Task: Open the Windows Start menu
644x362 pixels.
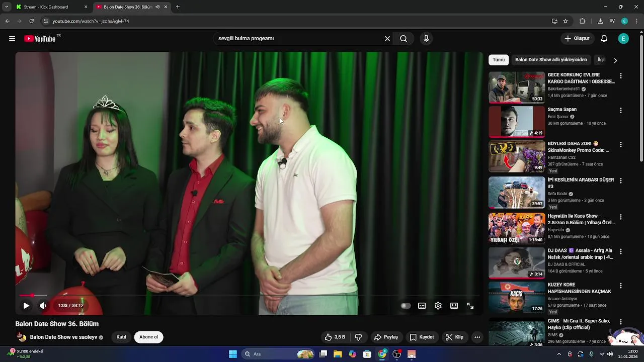Action: coord(233,354)
